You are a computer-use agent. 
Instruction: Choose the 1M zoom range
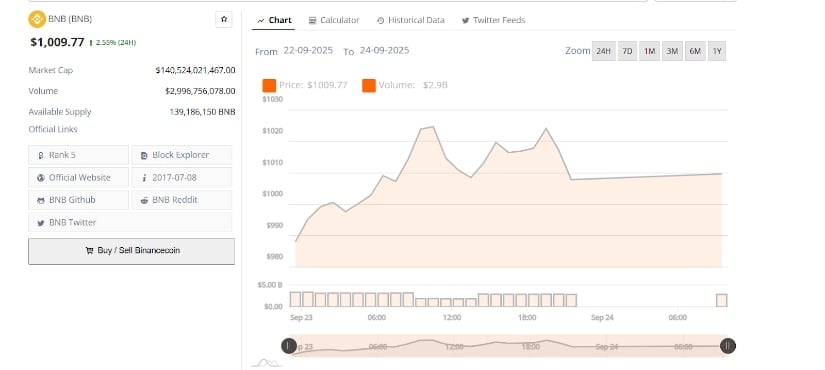649,51
